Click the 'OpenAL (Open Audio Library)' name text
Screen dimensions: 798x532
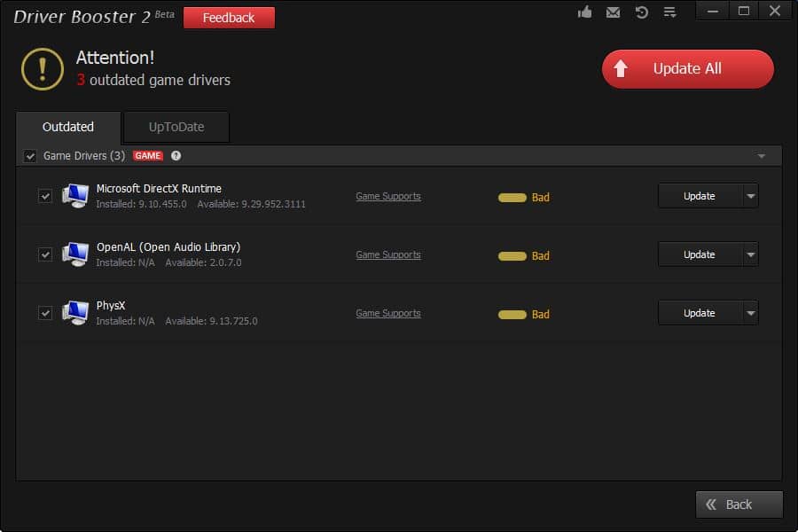pos(168,246)
